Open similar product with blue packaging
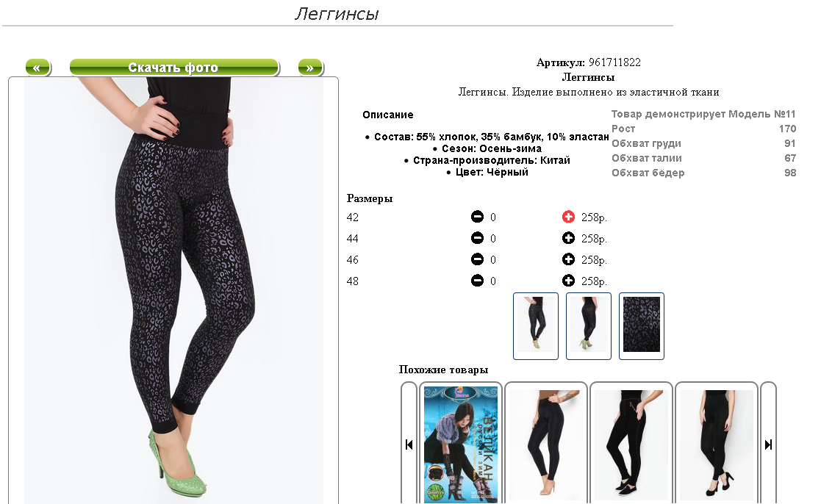 [x=461, y=444]
